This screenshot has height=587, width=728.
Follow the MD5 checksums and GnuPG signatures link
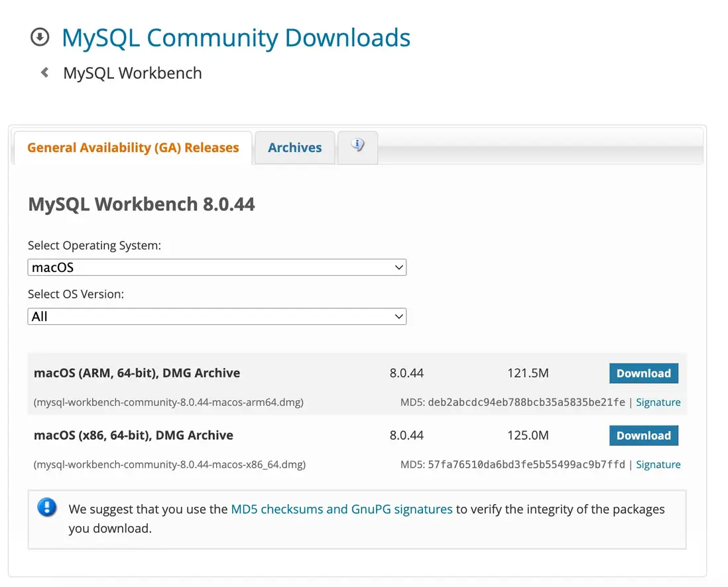tap(341, 509)
